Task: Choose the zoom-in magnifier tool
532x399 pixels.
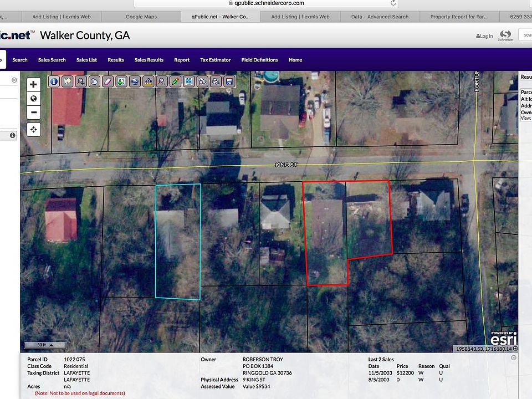Action: [81, 81]
